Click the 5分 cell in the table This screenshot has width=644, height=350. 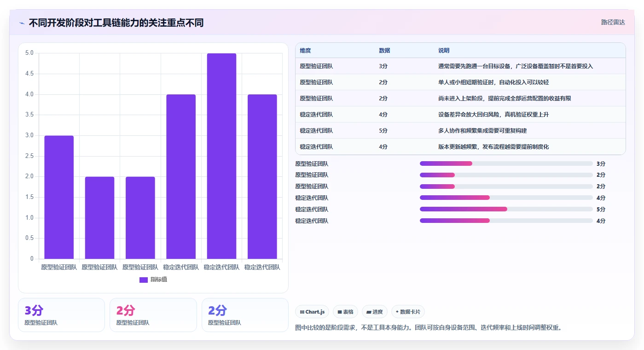[x=383, y=131]
